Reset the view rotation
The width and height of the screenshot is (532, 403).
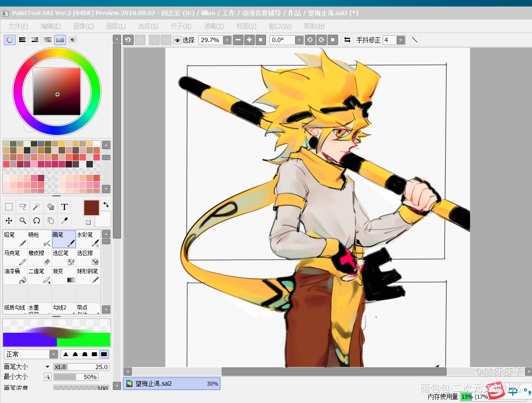(x=332, y=40)
